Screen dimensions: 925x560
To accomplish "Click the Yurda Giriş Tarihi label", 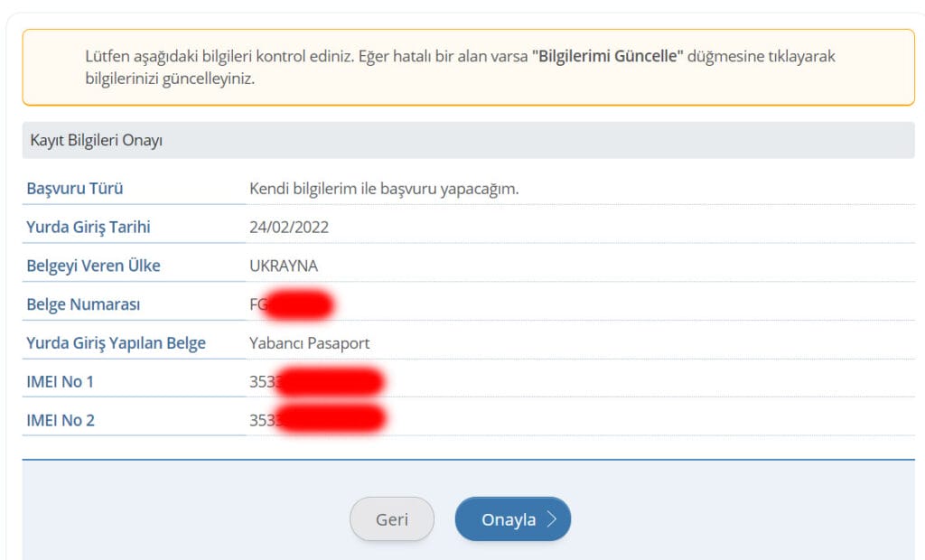I will point(89,228).
